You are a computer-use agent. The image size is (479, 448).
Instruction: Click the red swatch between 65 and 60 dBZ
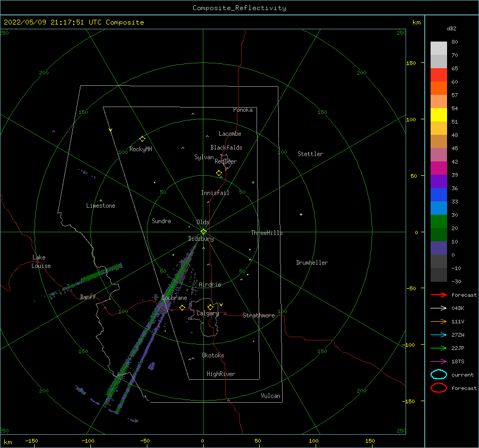pos(439,75)
